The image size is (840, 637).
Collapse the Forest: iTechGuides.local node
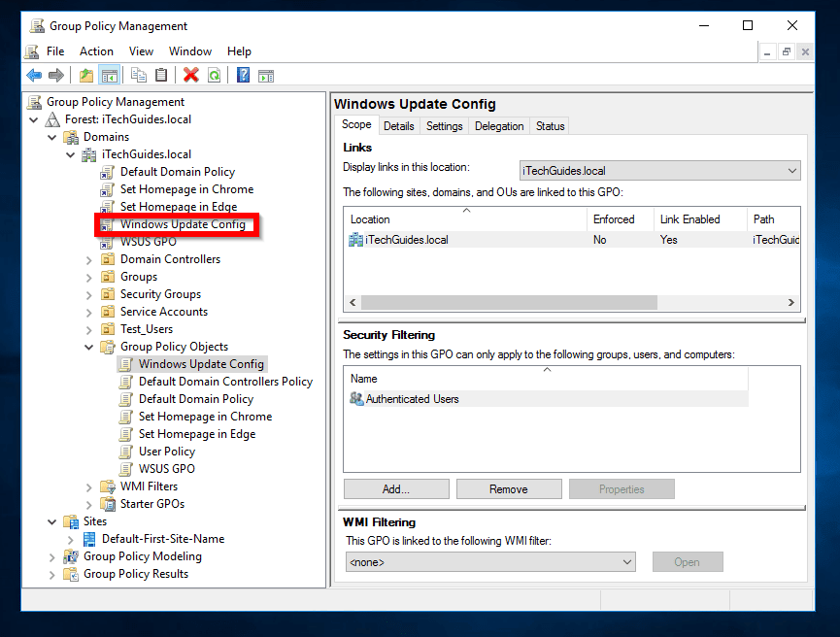(x=34, y=119)
